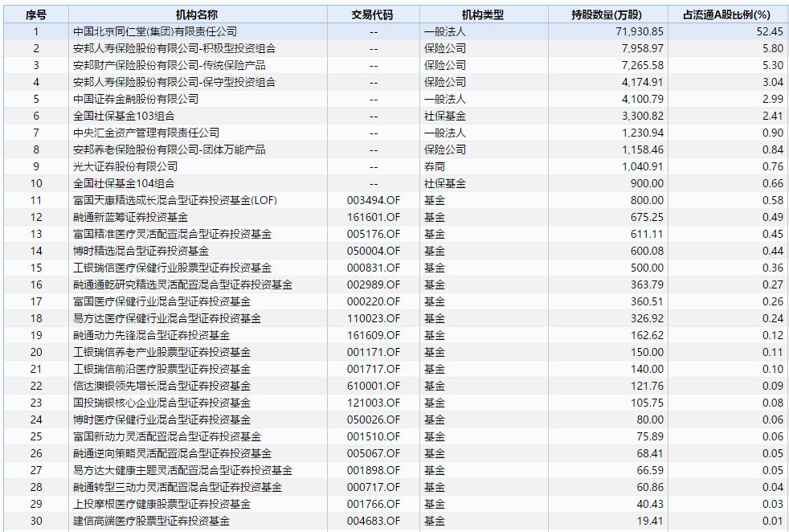
Task: Click 全国社保基金104组合 entry
Action: (x=124, y=183)
